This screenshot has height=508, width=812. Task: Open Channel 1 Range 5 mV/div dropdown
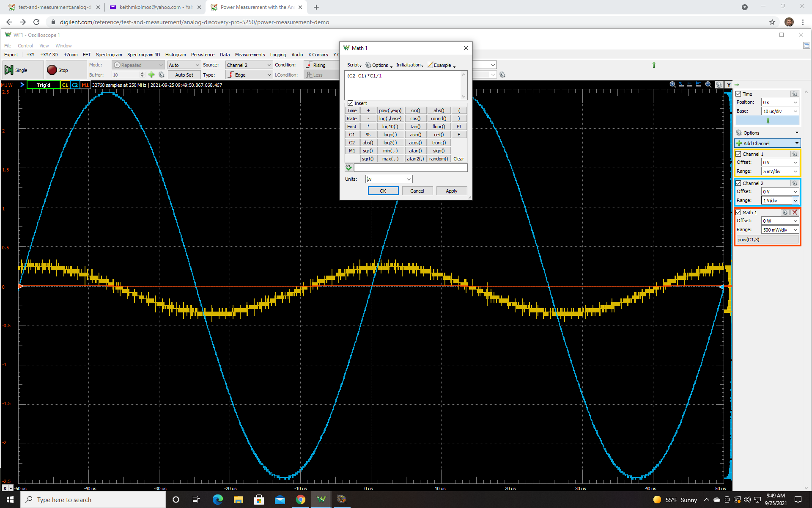pyautogui.click(x=780, y=171)
